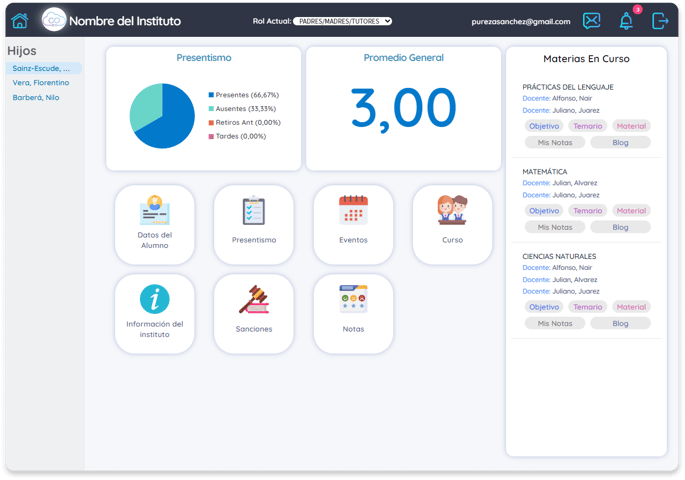Click the MATEMÁTICA subject title

tap(545, 172)
